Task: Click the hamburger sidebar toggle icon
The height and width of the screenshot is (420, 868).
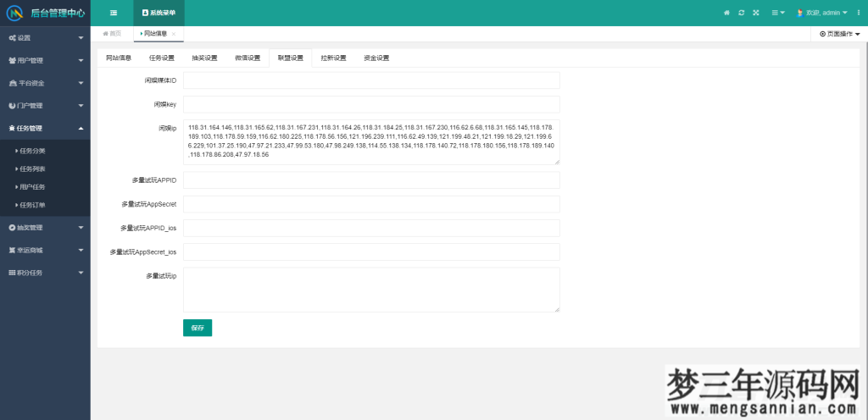Action: (x=114, y=13)
